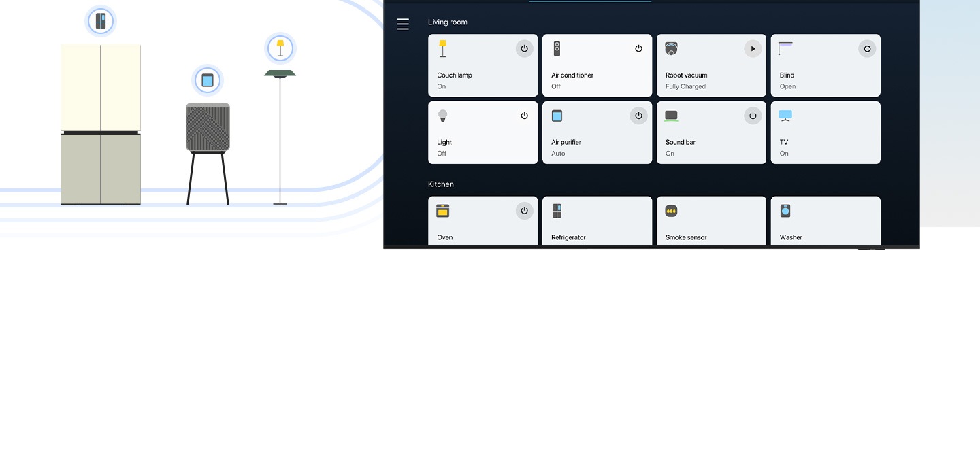Screen dimensions: 980x461
Task: Open the TV device card
Action: [x=825, y=133]
